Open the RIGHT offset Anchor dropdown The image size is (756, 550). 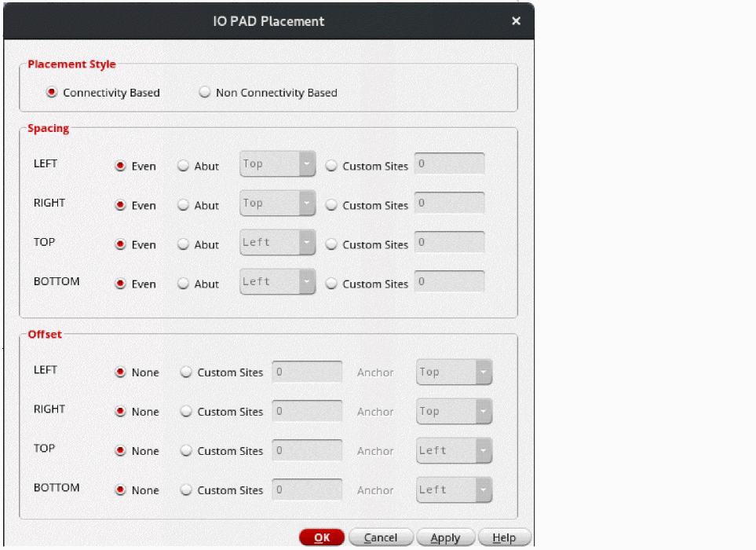pyautogui.click(x=455, y=411)
